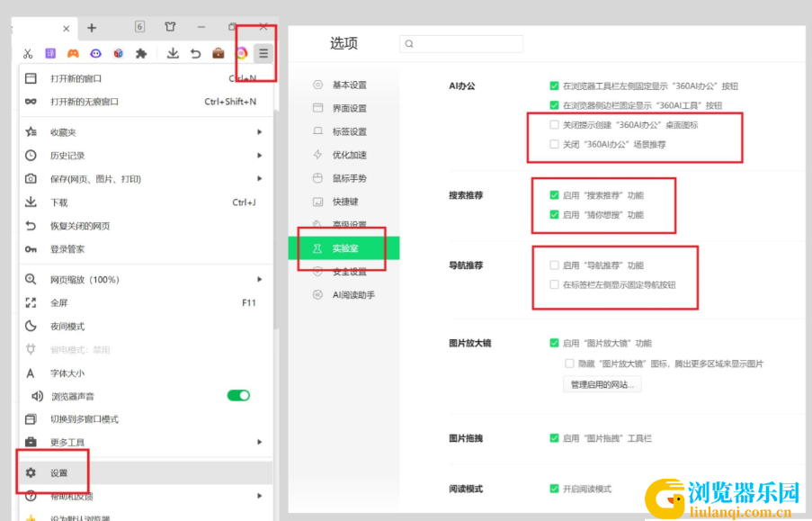Check 关闭"360AI办公"场景推荐
The image size is (812, 521).
tap(554, 144)
